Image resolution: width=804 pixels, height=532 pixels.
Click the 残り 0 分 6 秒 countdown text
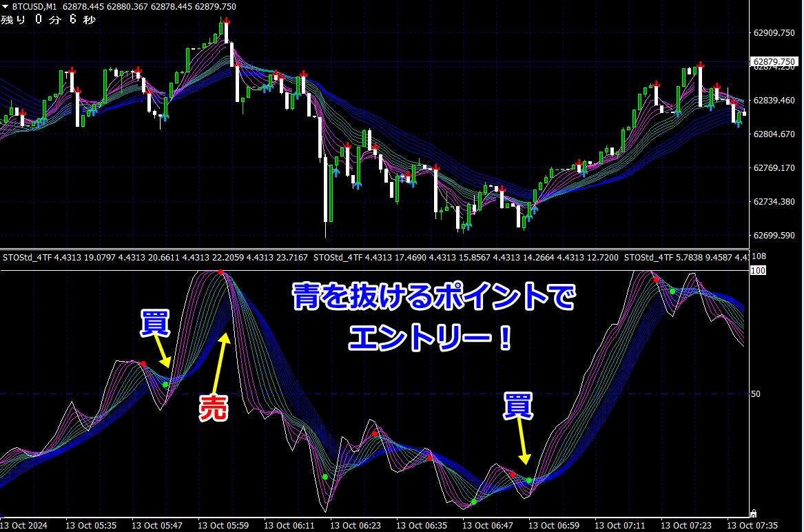(x=48, y=19)
